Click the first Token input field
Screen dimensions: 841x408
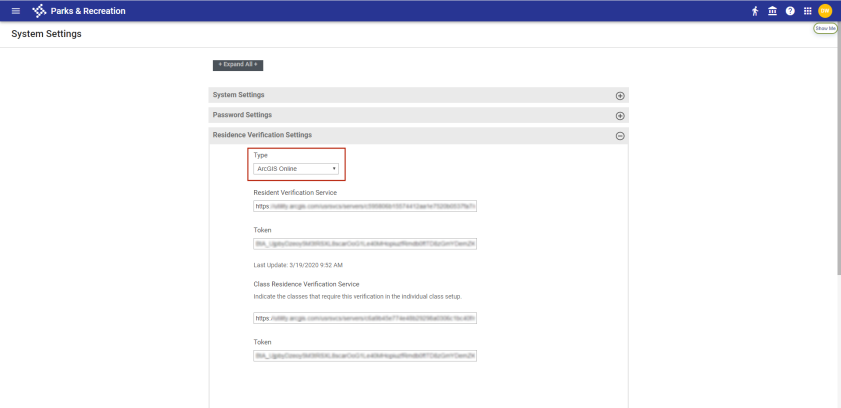[x=365, y=244]
